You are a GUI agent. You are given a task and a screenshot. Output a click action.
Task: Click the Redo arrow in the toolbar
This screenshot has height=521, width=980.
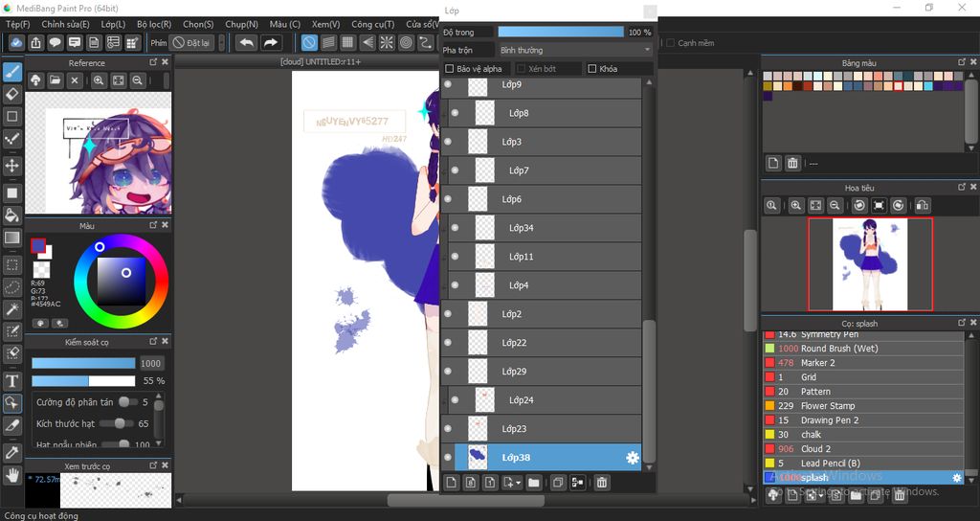(271, 42)
